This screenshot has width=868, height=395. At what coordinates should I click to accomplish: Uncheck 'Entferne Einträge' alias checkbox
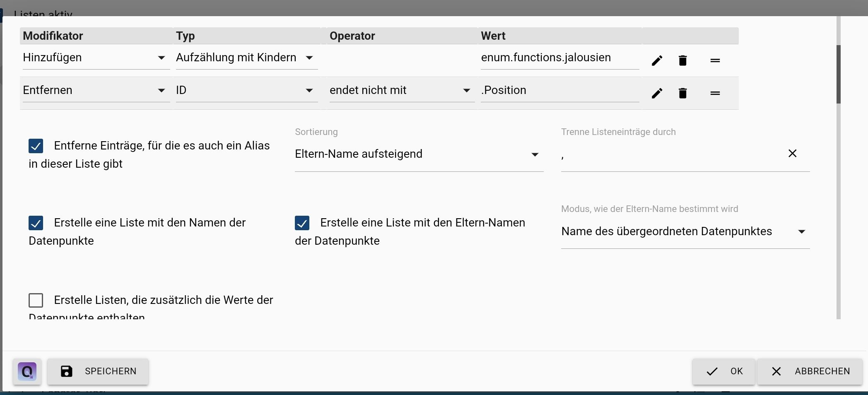[36, 146]
